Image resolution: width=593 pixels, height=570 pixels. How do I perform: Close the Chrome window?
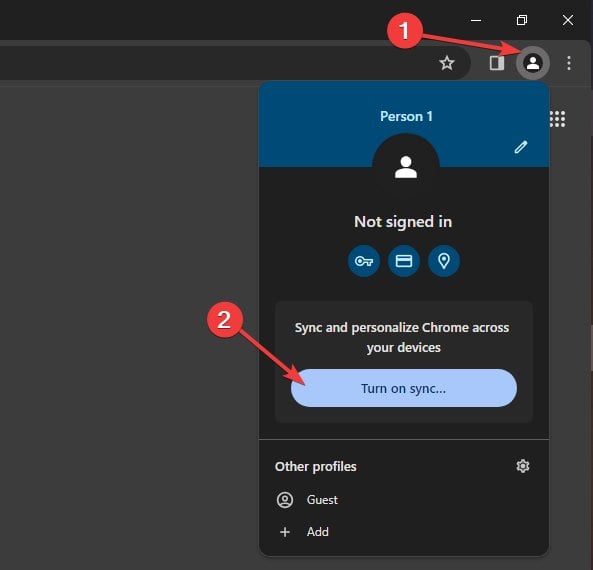coord(568,20)
